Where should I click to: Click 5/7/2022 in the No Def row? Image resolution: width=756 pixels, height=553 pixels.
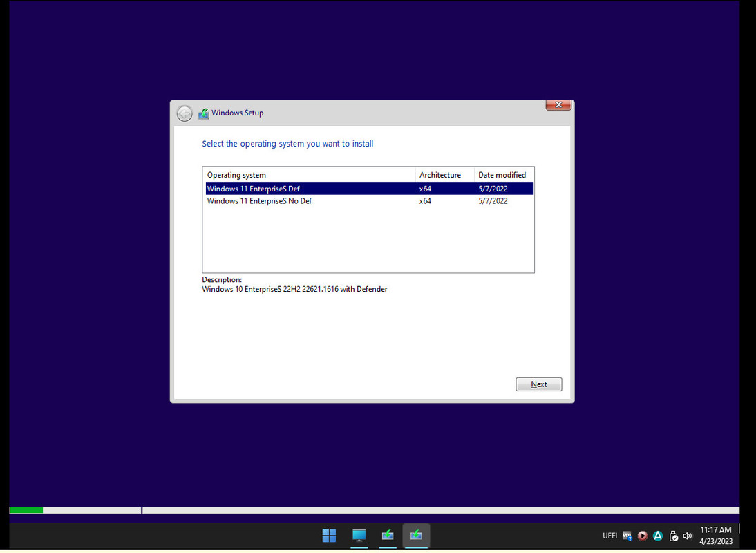pyautogui.click(x=493, y=201)
